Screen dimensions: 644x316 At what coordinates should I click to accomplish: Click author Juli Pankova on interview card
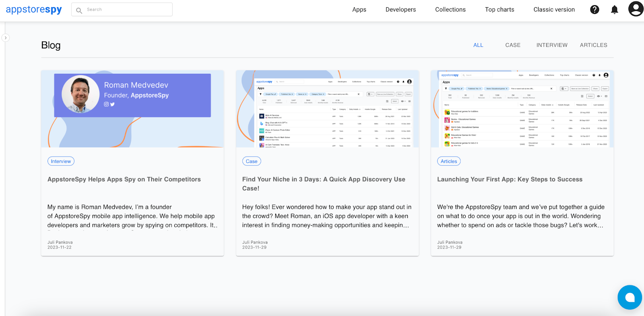click(x=60, y=242)
